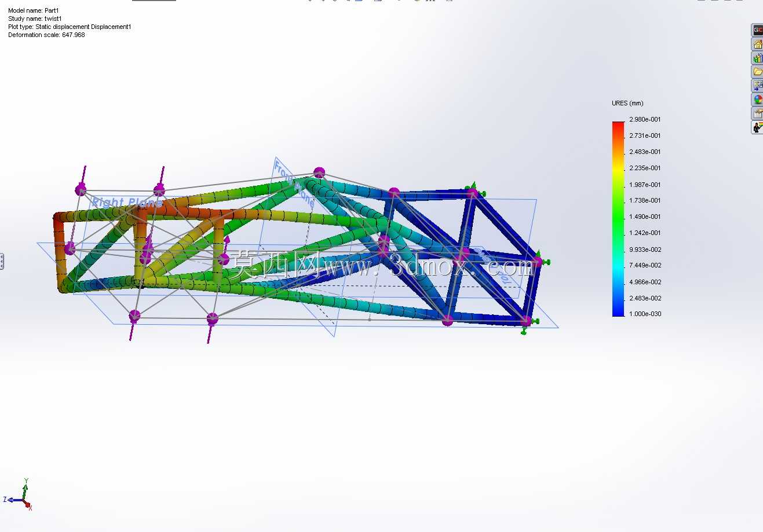Open SolidWorks Resources home icon

(x=757, y=44)
